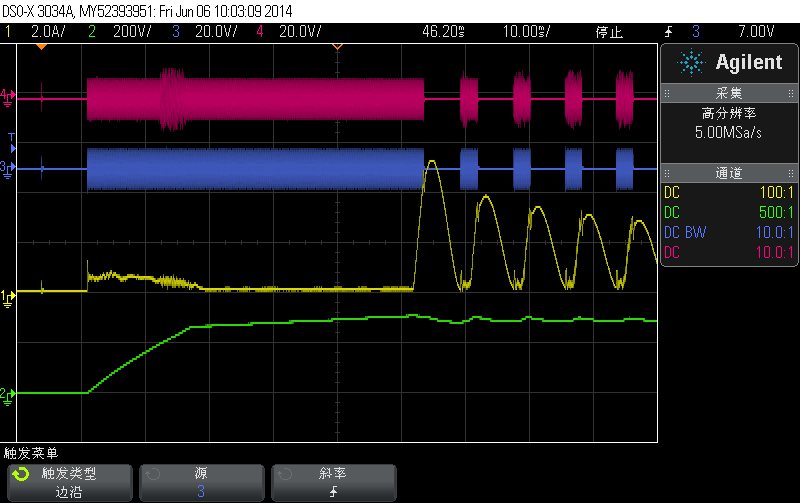Click the channel 1 probe ratio 100:1

777,192
